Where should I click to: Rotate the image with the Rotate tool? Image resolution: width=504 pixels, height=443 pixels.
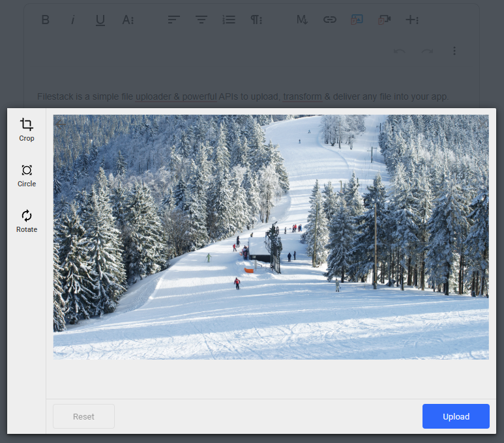pos(26,221)
